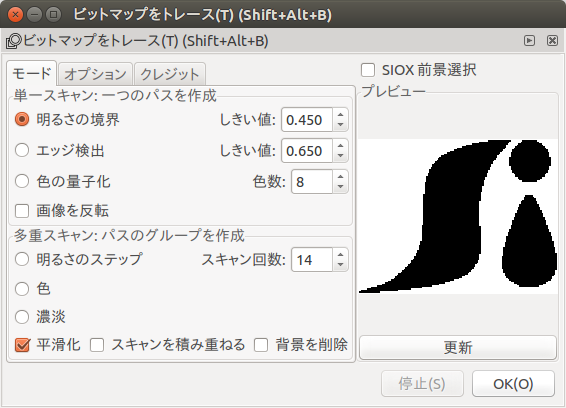Enable the 画像を反転 checkbox

[x=22, y=211]
